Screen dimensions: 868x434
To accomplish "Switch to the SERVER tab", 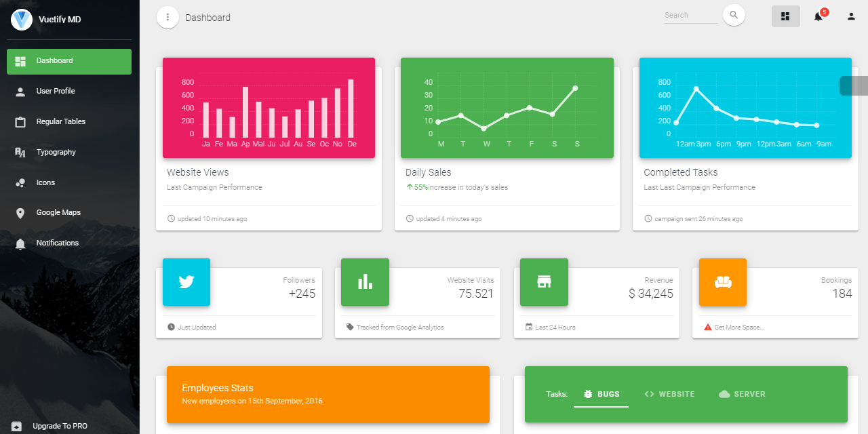I will point(742,393).
